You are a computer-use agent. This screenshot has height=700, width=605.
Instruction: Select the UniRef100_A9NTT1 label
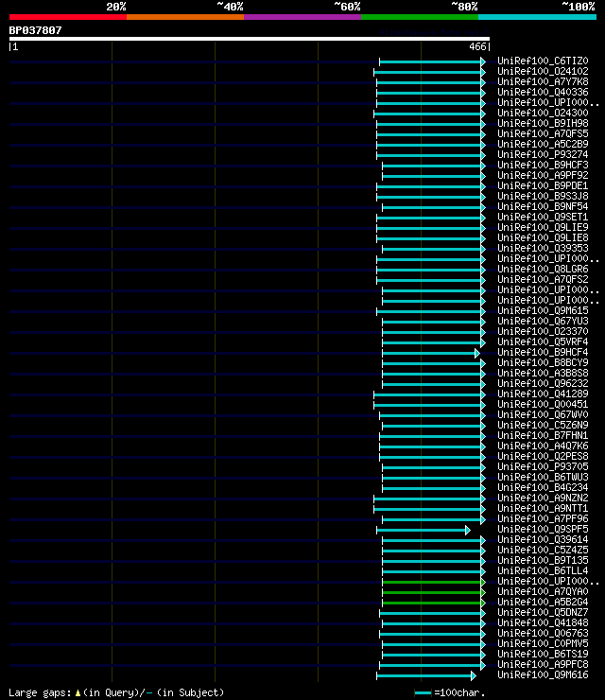pyautogui.click(x=543, y=509)
